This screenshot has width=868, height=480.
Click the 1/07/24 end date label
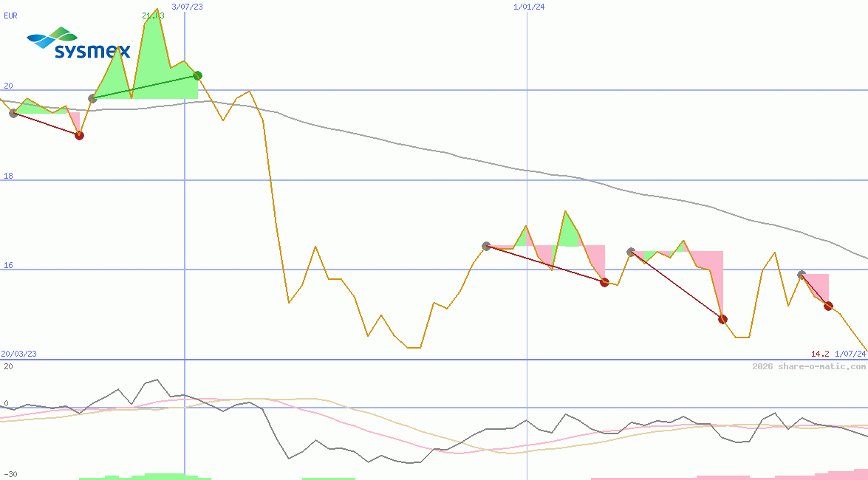[850, 354]
